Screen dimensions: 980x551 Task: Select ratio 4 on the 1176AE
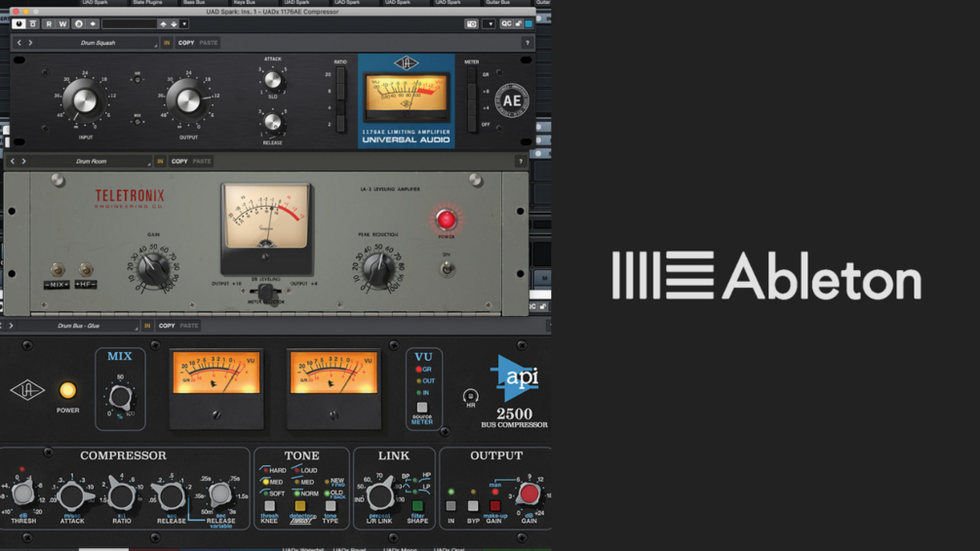[x=340, y=108]
